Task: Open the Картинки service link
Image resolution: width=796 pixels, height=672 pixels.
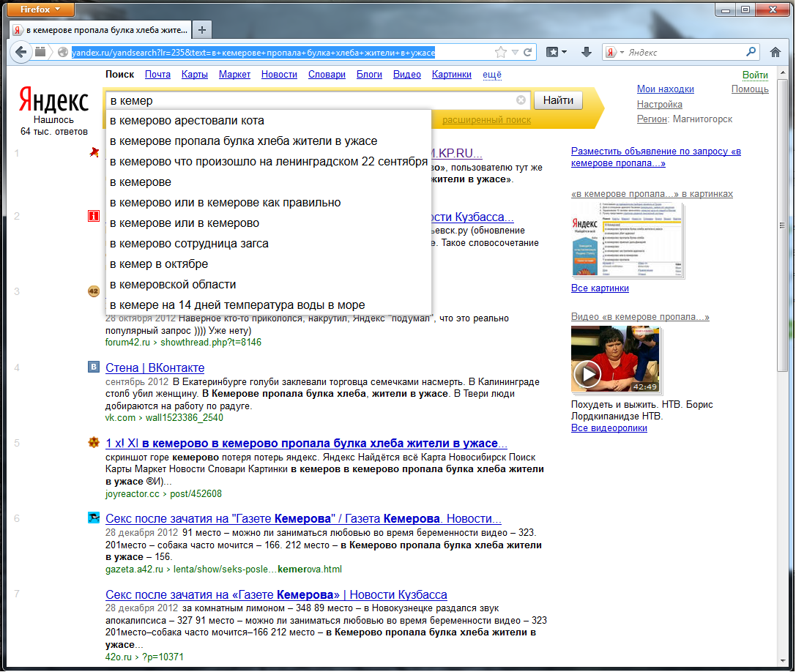Action: pos(452,75)
